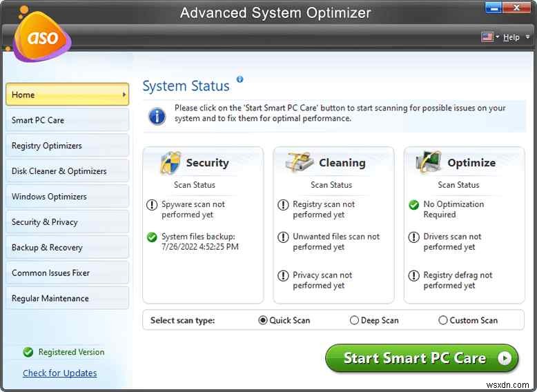Select Windows Optimizers in sidebar
This screenshot has height=392, width=537.
click(68, 197)
